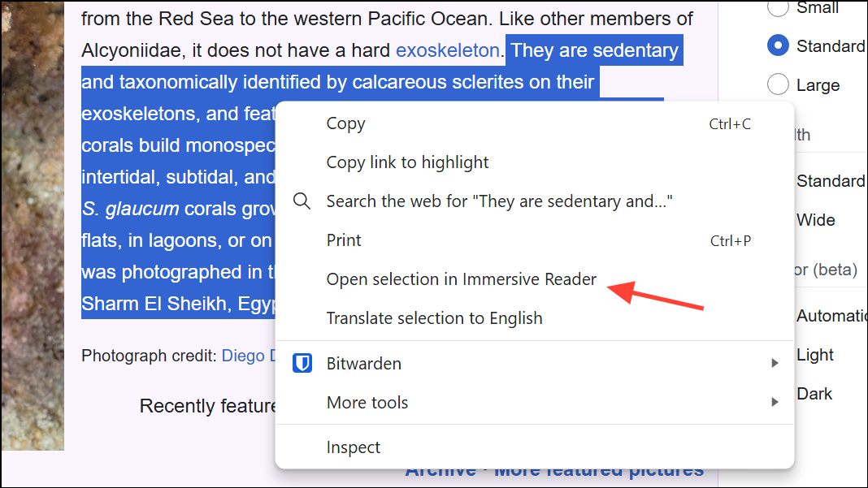
Task: Click the Bitwarden shield icon
Action: click(x=302, y=364)
